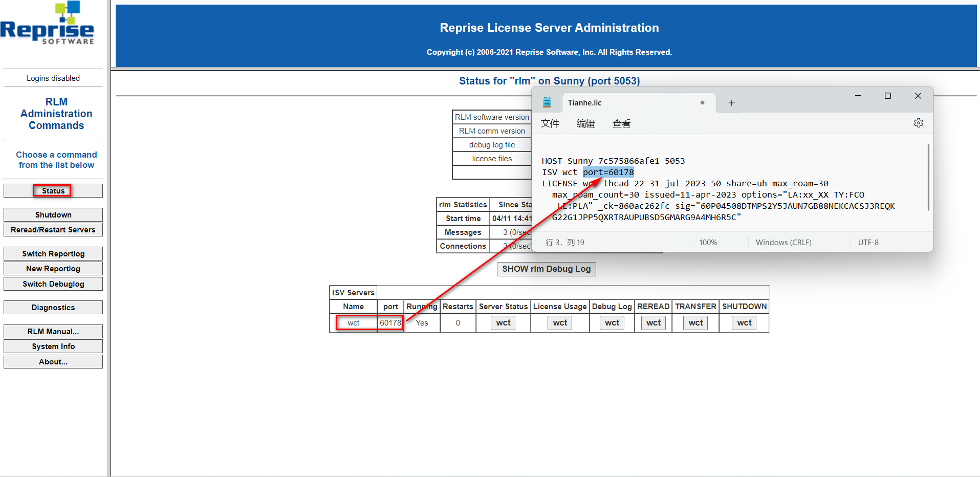Click highlighted port=60178 text in Notepad
Screen dimensions: 980x477
608,172
